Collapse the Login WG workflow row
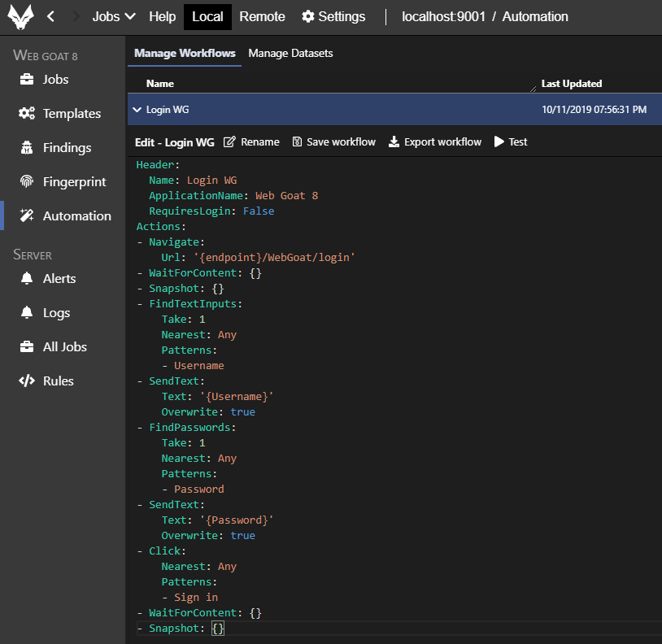 pyautogui.click(x=137, y=109)
